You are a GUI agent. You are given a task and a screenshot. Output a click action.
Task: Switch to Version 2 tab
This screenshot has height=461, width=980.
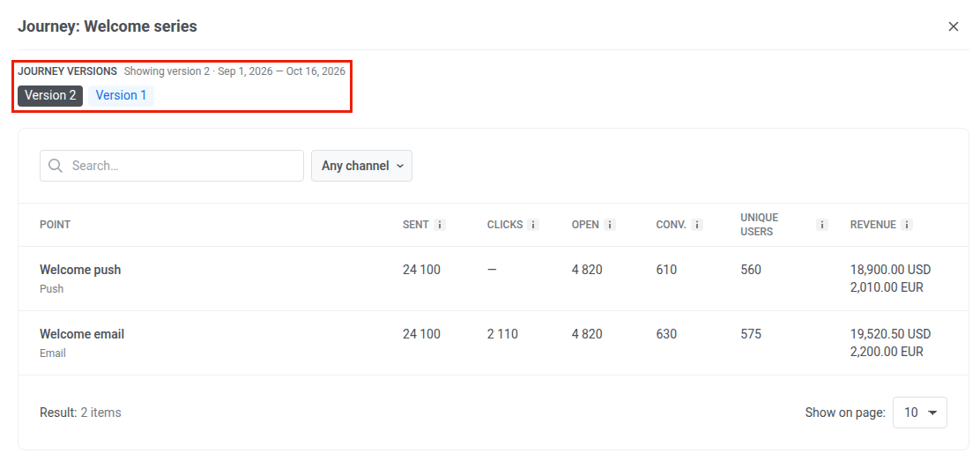click(x=50, y=96)
